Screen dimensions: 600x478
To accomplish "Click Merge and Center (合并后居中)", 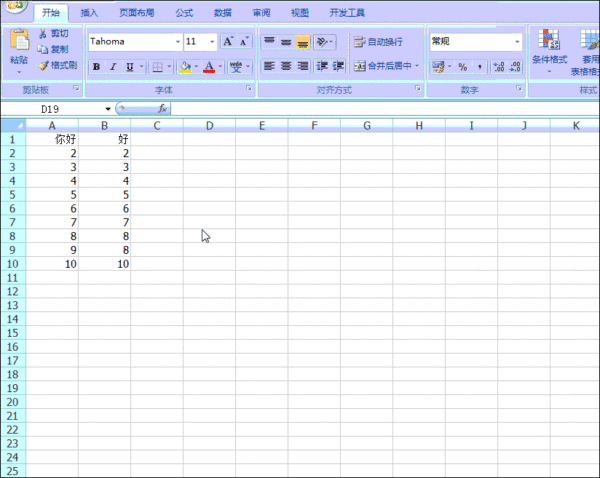I will (x=384, y=67).
